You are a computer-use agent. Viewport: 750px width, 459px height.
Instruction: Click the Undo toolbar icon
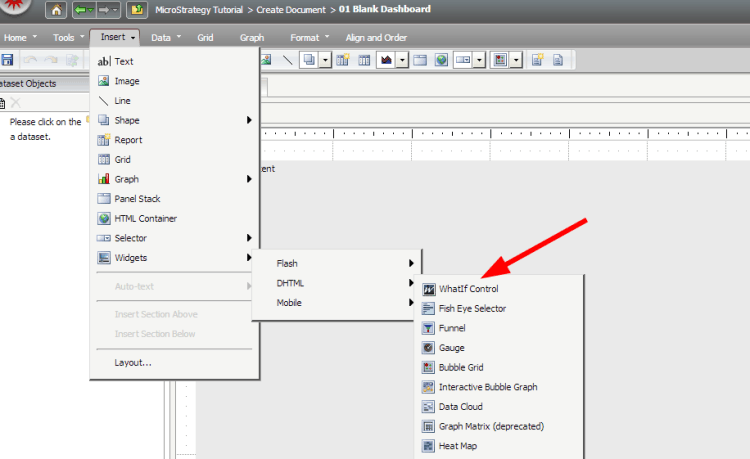point(30,60)
